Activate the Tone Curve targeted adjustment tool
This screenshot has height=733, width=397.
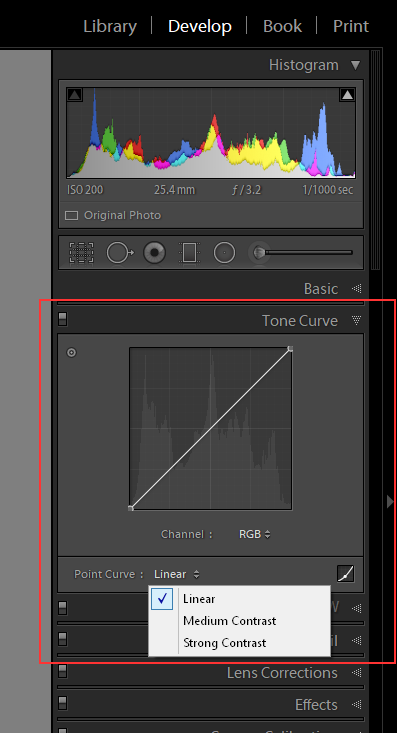pyautogui.click(x=72, y=352)
